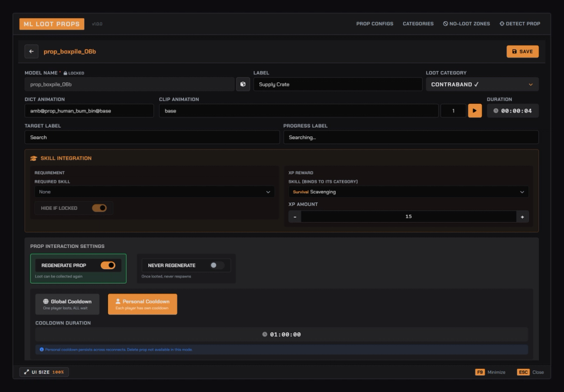Click the personal cooldown persists notice text

click(x=119, y=350)
